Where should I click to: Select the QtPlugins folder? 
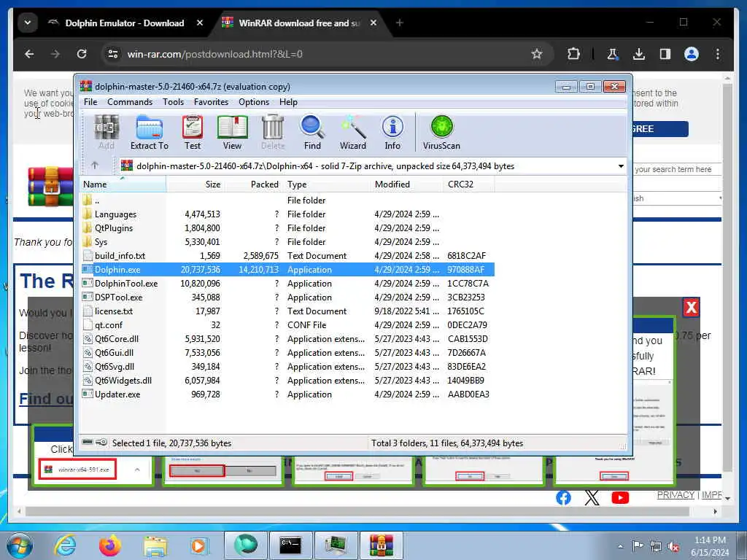point(287,228)
